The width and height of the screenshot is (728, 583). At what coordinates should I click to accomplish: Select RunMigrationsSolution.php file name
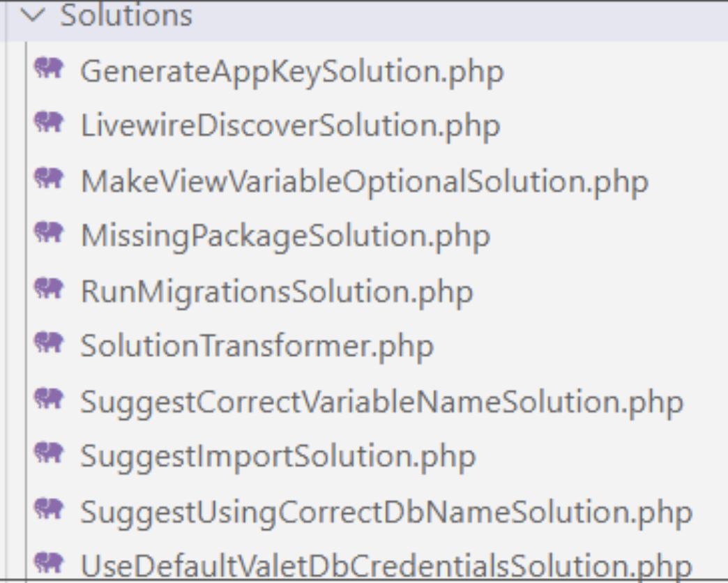click(277, 291)
